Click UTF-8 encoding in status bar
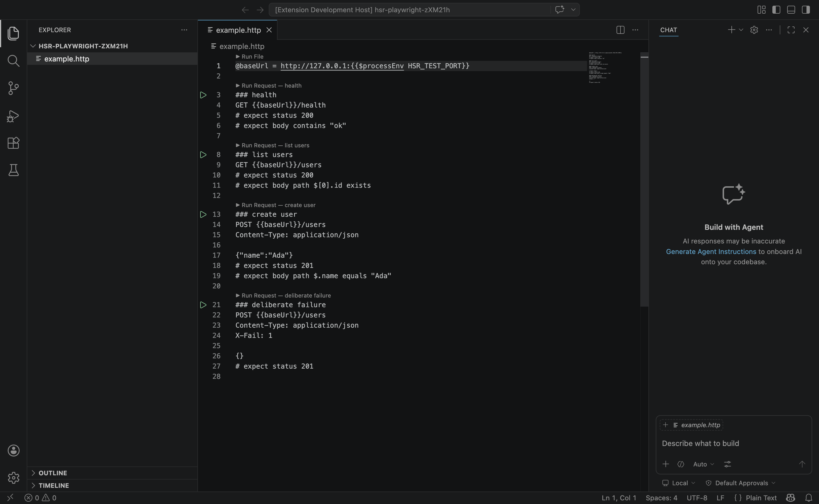819x504 pixels. (697, 498)
